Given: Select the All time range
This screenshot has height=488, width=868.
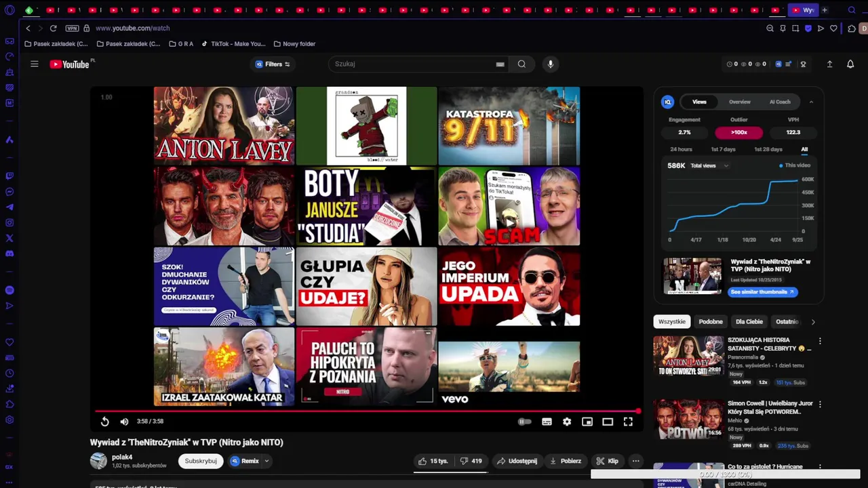Looking at the screenshot, I should [x=804, y=149].
